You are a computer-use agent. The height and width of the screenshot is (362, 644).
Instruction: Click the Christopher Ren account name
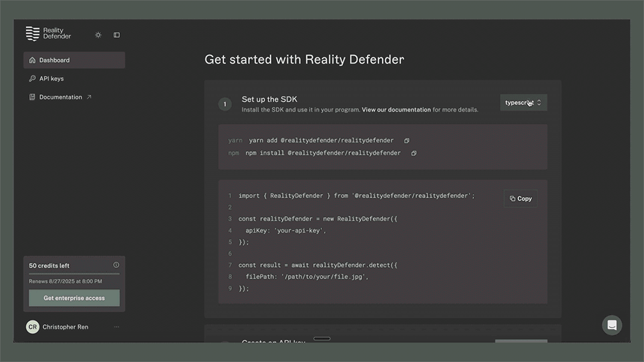tap(65, 327)
